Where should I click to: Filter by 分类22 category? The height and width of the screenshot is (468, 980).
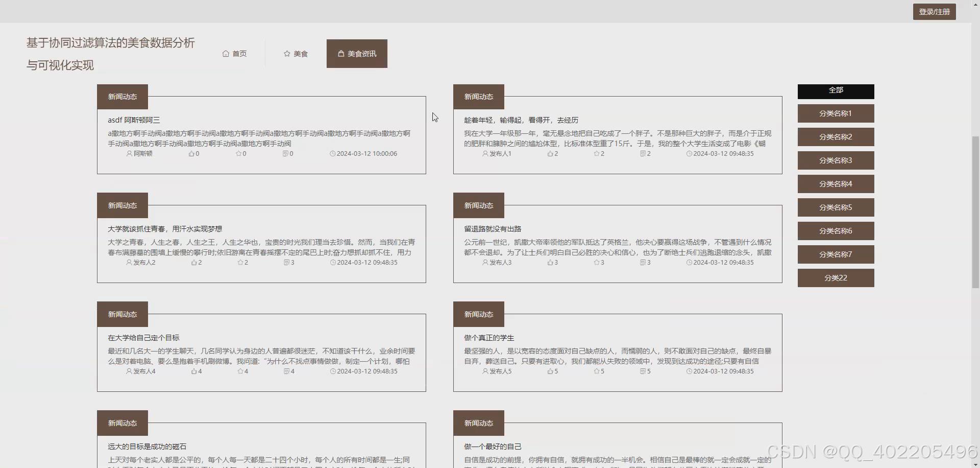click(x=836, y=278)
